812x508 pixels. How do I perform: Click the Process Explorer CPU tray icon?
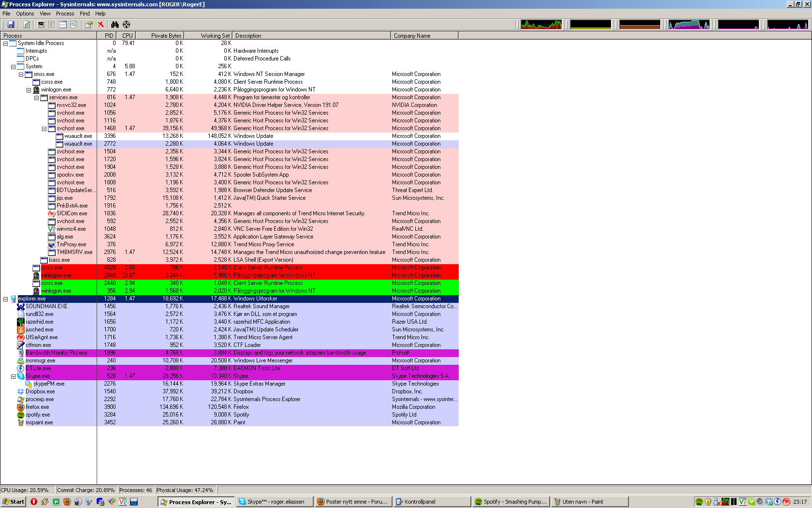pos(725,502)
